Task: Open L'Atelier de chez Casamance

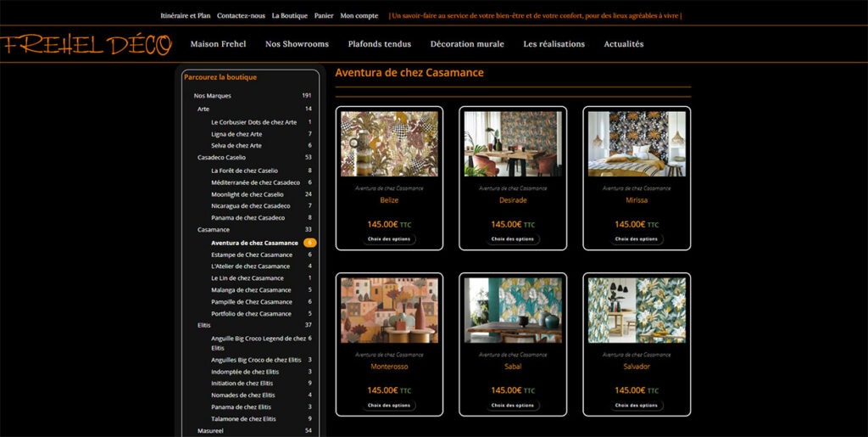Action: (250, 266)
